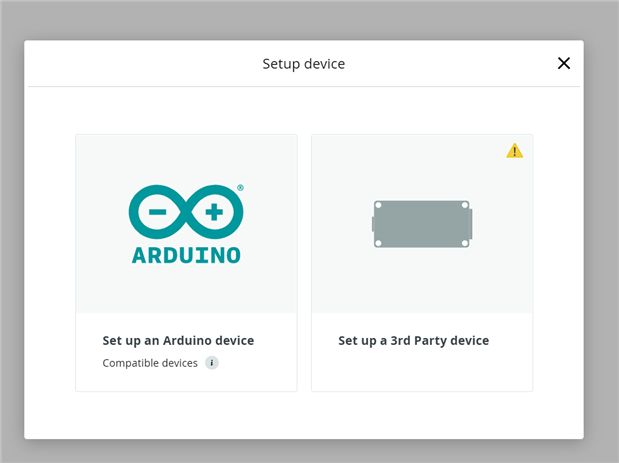Click the yellow warning triangle icon

click(514, 151)
